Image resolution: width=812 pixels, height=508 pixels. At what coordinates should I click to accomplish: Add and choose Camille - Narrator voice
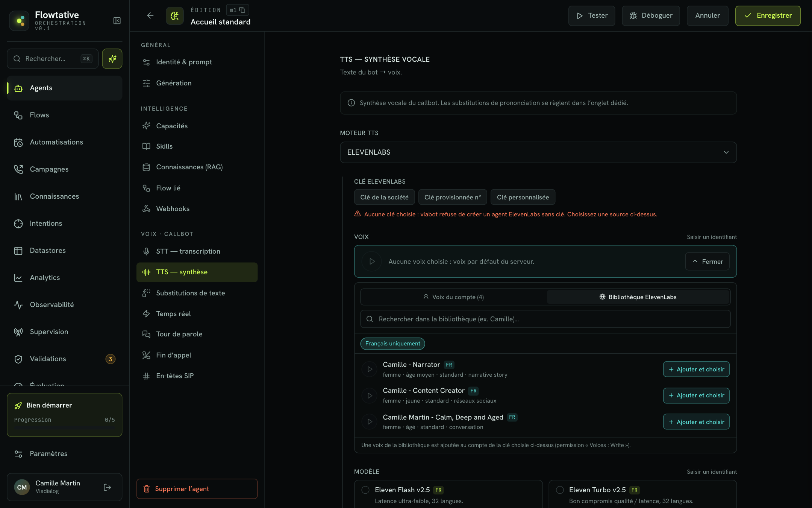pyautogui.click(x=696, y=369)
